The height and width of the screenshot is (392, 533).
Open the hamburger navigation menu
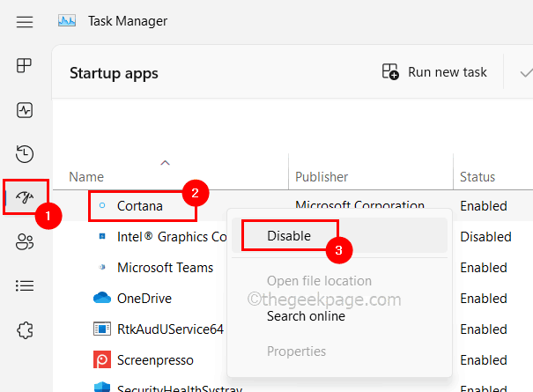pyautogui.click(x=26, y=20)
